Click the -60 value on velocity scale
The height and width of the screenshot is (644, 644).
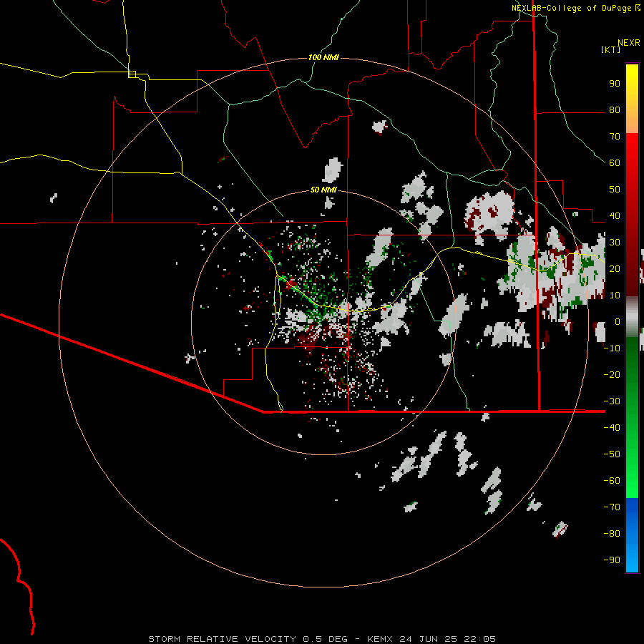612,481
